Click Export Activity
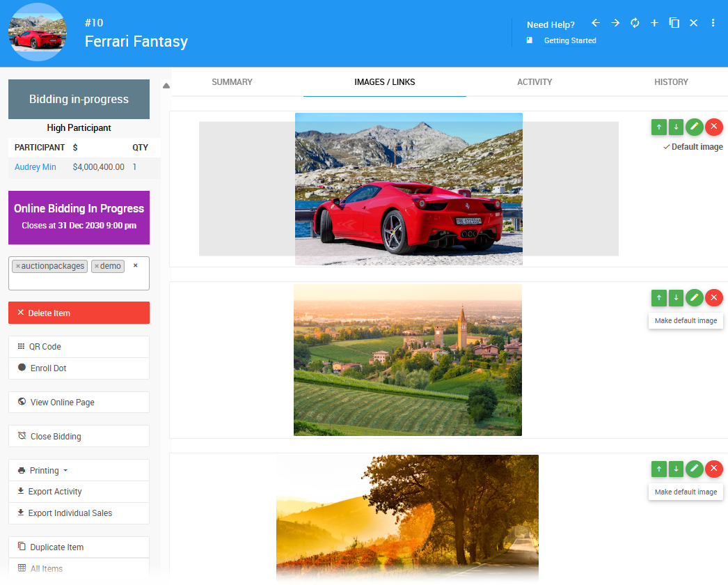The width and height of the screenshot is (728, 585). [x=79, y=492]
